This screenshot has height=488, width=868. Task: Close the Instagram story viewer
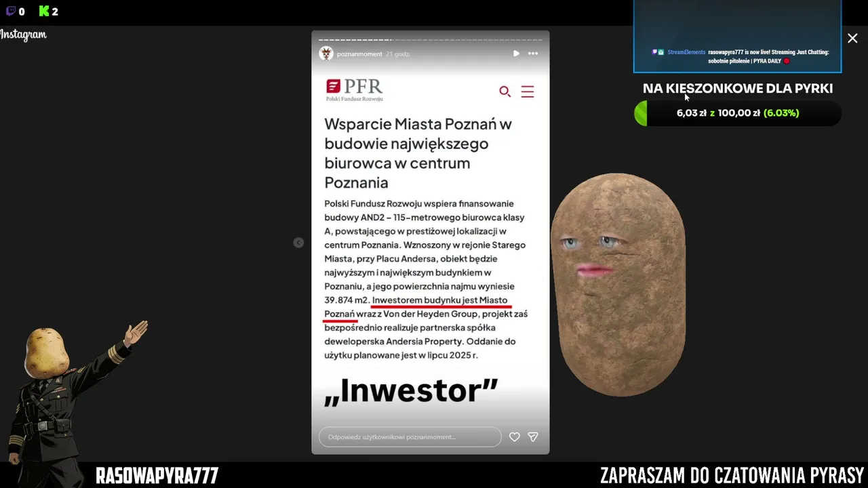[x=852, y=39]
